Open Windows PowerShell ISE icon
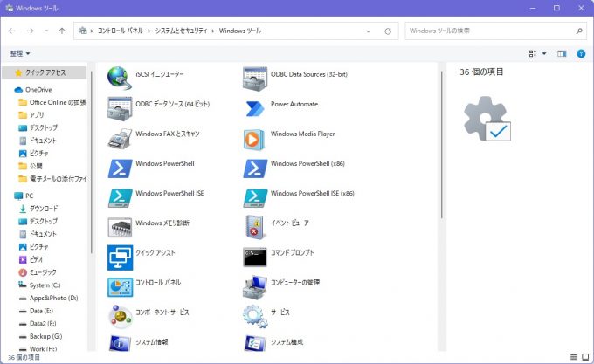This screenshot has height=364, width=594. pos(120,198)
